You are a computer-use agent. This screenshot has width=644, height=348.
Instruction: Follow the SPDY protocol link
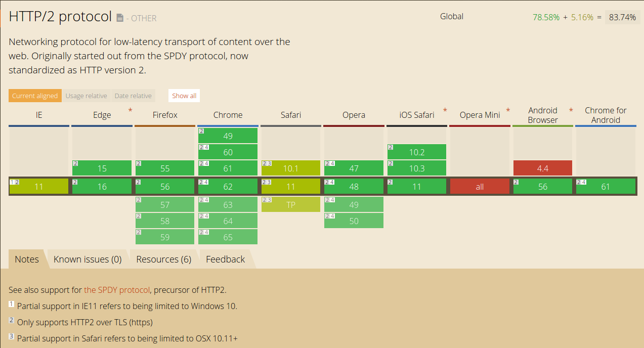click(x=117, y=290)
